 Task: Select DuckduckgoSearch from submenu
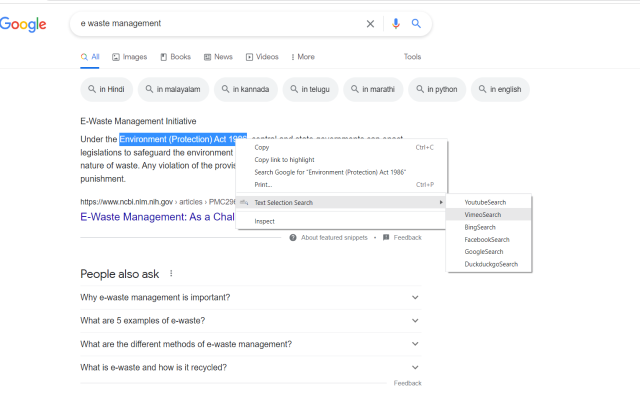click(489, 264)
